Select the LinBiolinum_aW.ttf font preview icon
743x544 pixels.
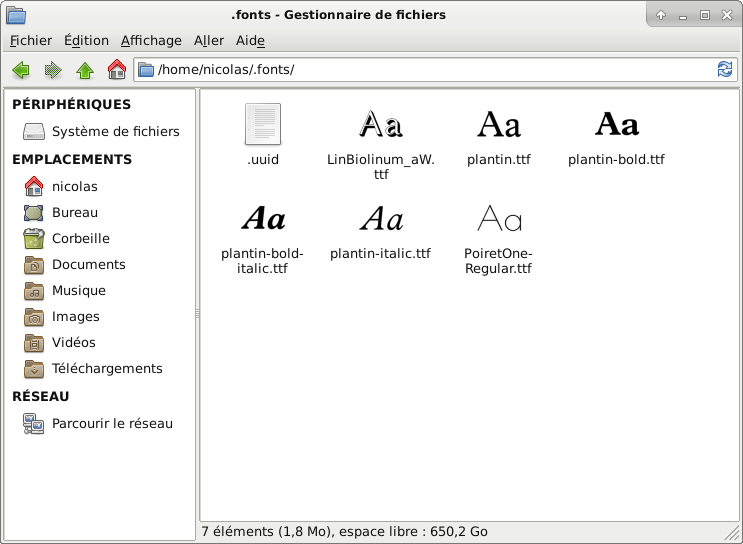381,124
